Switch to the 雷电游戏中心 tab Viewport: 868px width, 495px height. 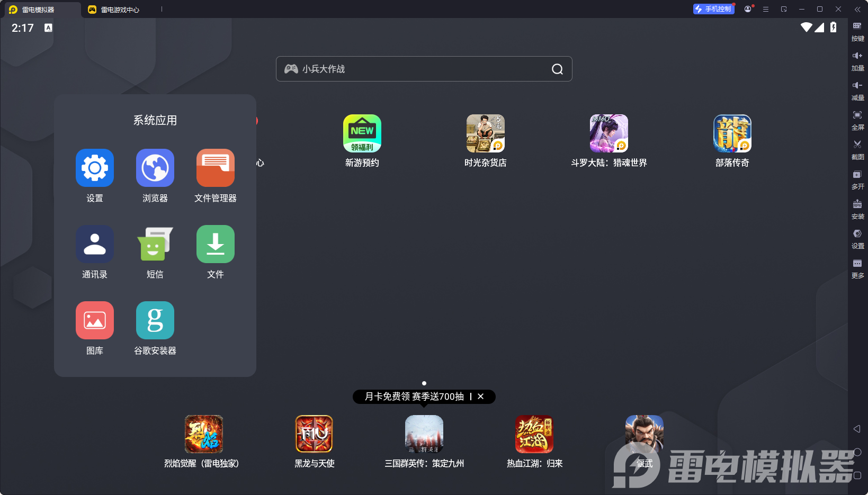[114, 10]
